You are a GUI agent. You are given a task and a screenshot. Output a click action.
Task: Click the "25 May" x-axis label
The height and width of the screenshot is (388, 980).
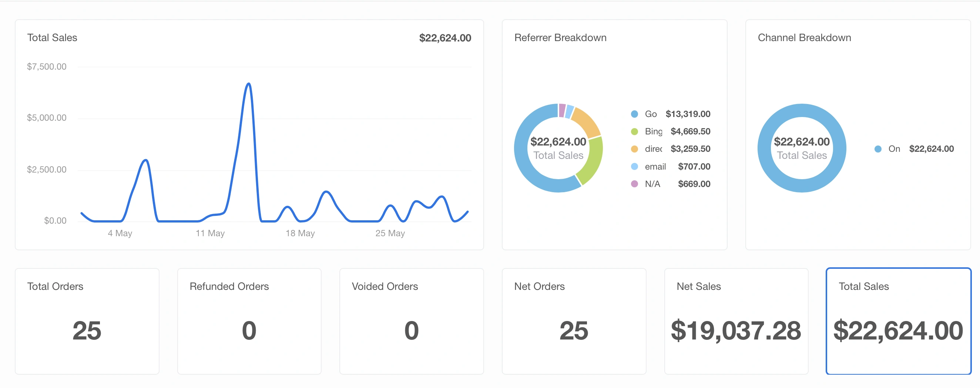[390, 233]
